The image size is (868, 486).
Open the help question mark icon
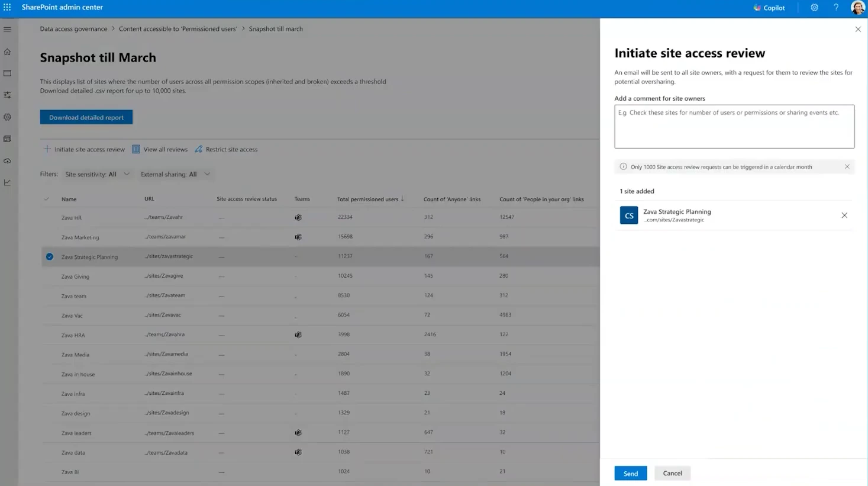coord(836,8)
